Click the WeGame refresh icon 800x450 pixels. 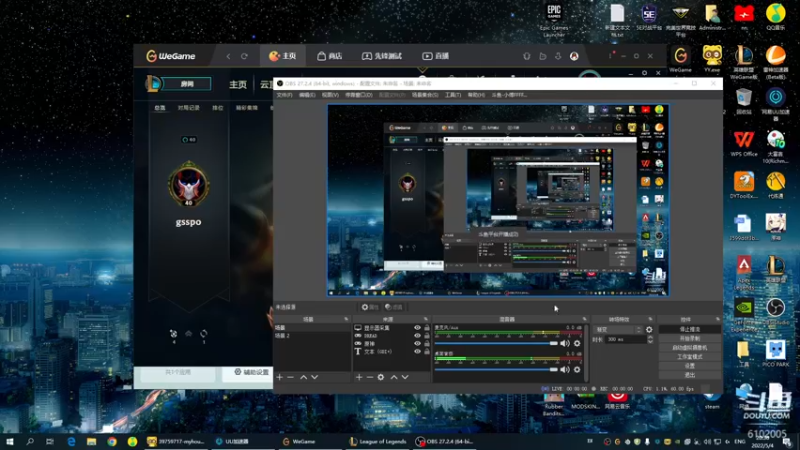click(244, 56)
